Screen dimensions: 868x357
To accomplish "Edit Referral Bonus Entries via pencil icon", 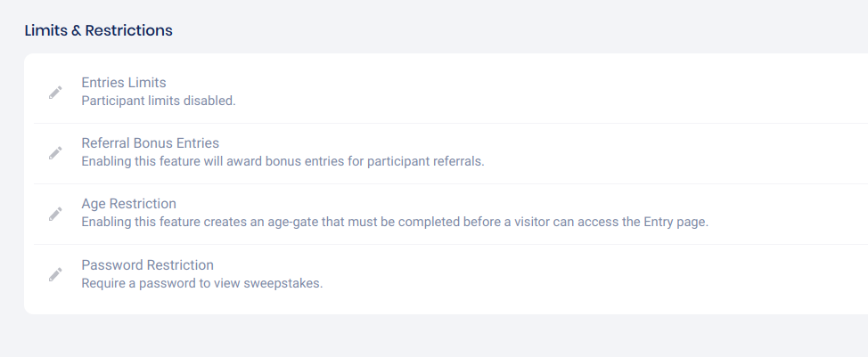I will (x=55, y=152).
